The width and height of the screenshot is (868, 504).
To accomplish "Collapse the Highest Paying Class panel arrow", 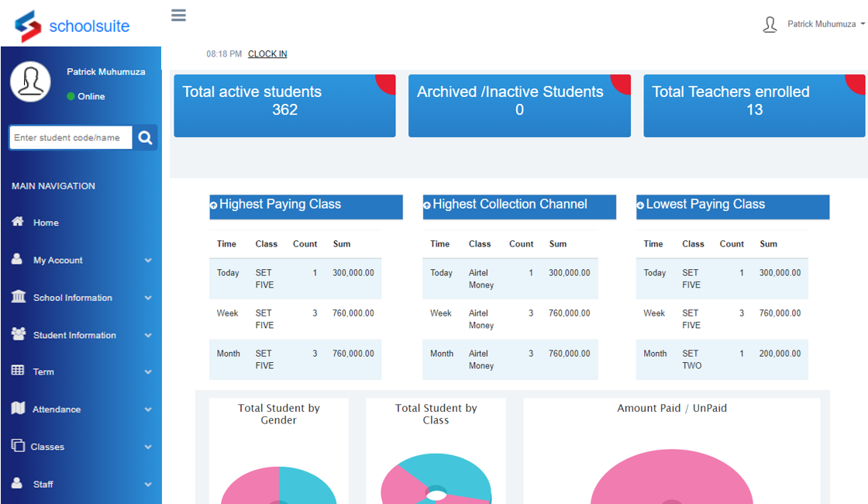I will [x=214, y=205].
